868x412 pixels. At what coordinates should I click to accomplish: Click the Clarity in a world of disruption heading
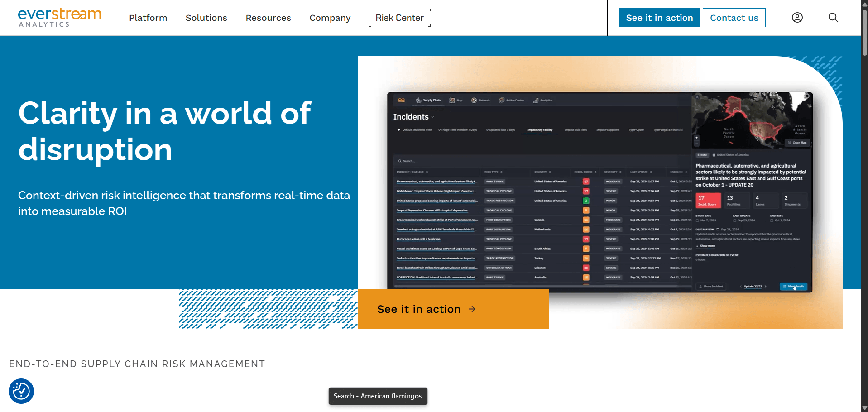tap(165, 131)
